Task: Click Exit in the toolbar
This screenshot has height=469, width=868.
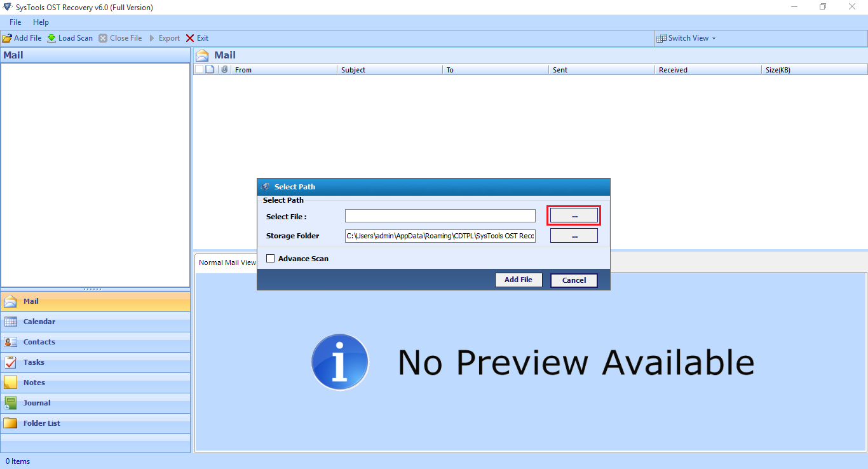Action: [197, 38]
